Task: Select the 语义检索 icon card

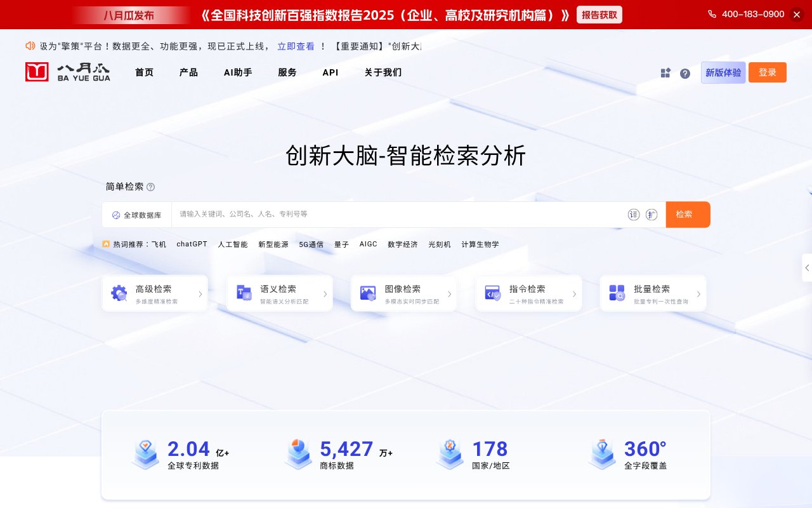Action: click(x=244, y=293)
